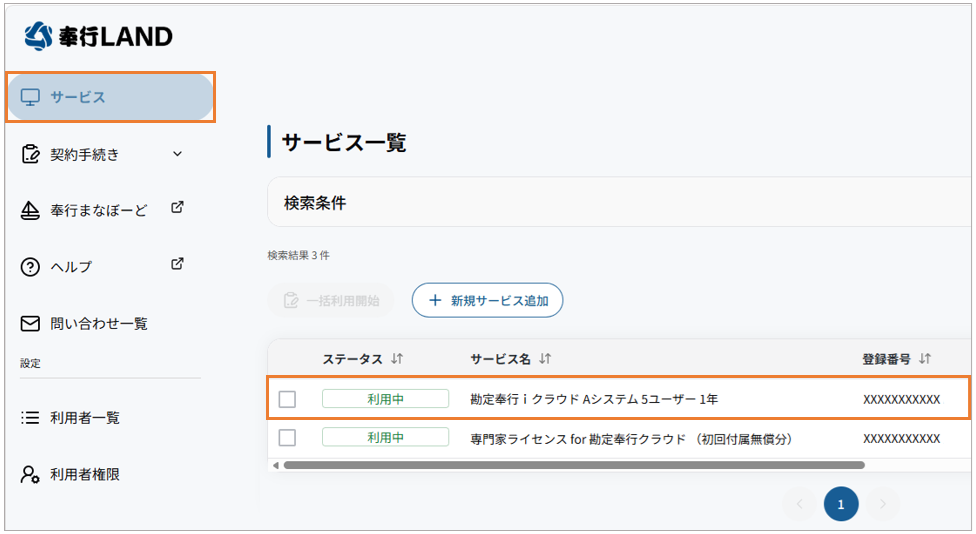Open 利用者権限 settings item
The image size is (976, 534).
(85, 474)
